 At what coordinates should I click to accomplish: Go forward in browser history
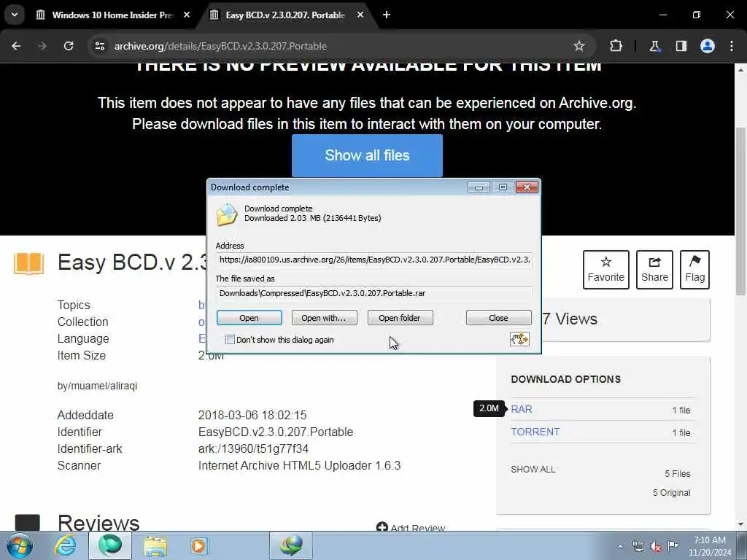[x=42, y=46]
